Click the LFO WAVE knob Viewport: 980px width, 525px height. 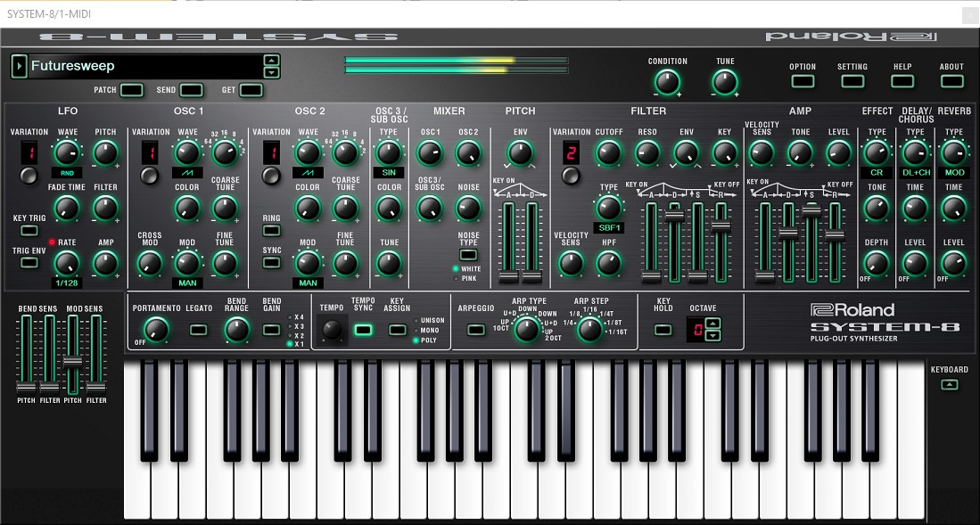click(68, 153)
